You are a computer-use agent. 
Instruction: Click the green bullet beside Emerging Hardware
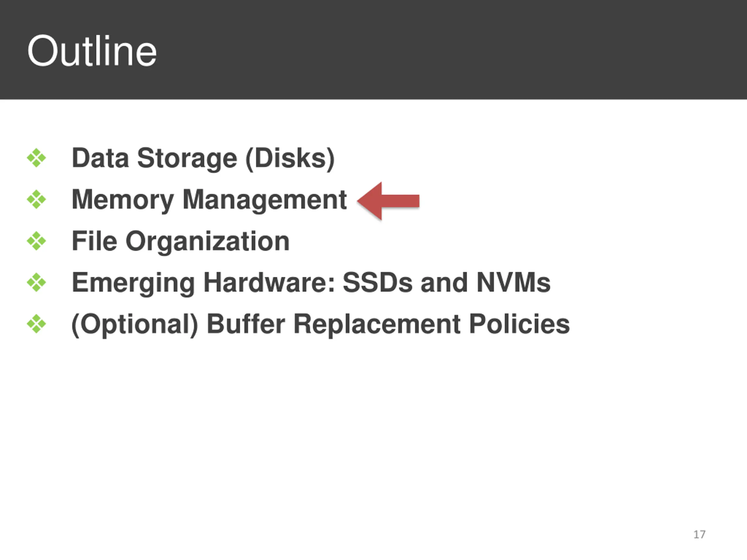(36, 282)
